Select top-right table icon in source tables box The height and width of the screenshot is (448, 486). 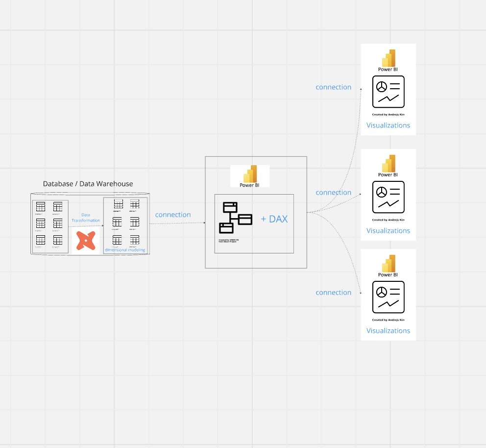(58, 206)
